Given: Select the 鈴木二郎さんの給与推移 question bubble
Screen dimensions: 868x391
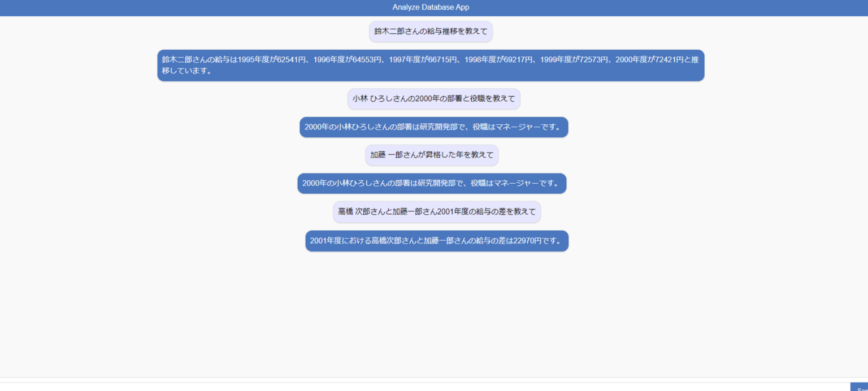Looking at the screenshot, I should tap(431, 32).
